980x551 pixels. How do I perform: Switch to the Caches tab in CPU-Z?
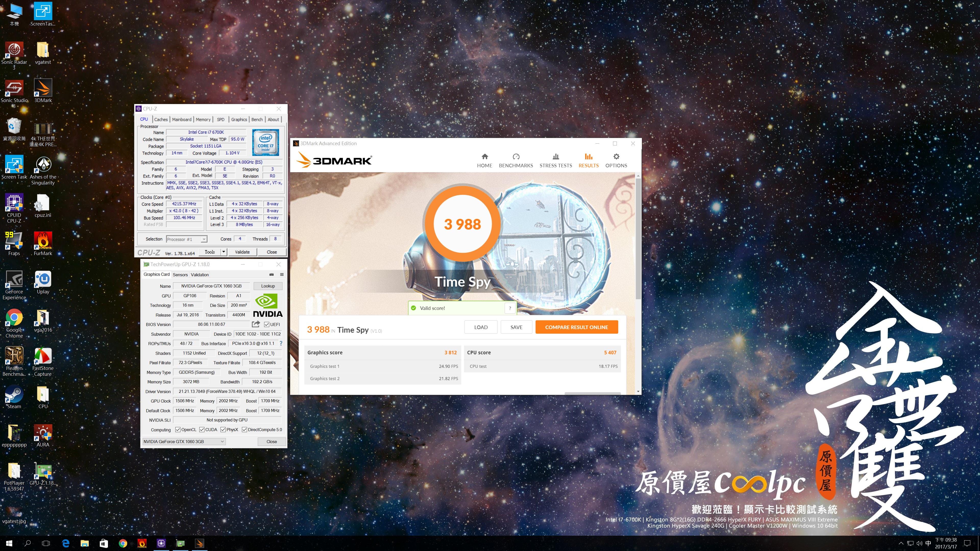[161, 119]
